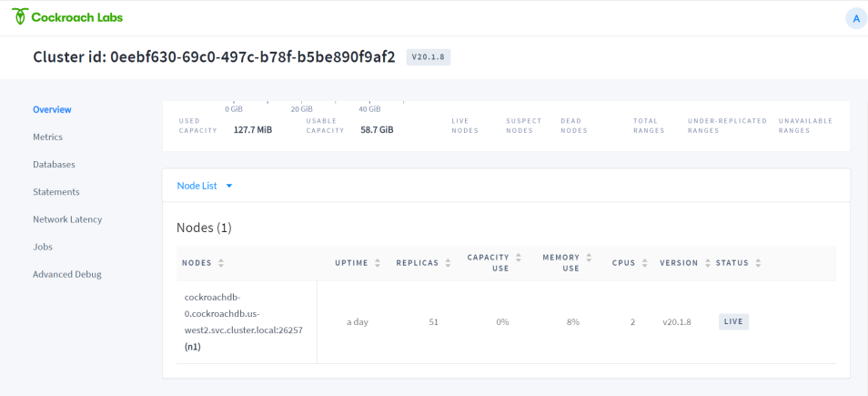The width and height of the screenshot is (868, 396).
Task: Click the TOTAL RANGES label
Action: [649, 126]
